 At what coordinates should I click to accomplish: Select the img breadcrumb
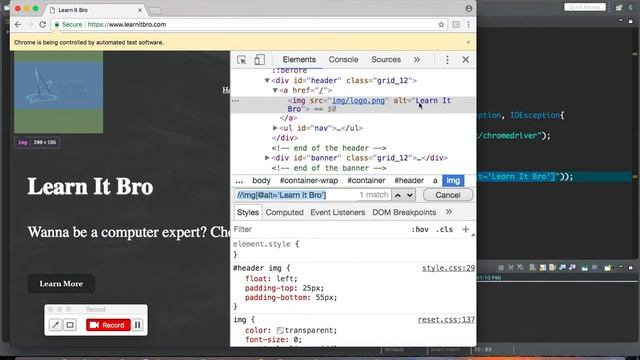tap(453, 180)
